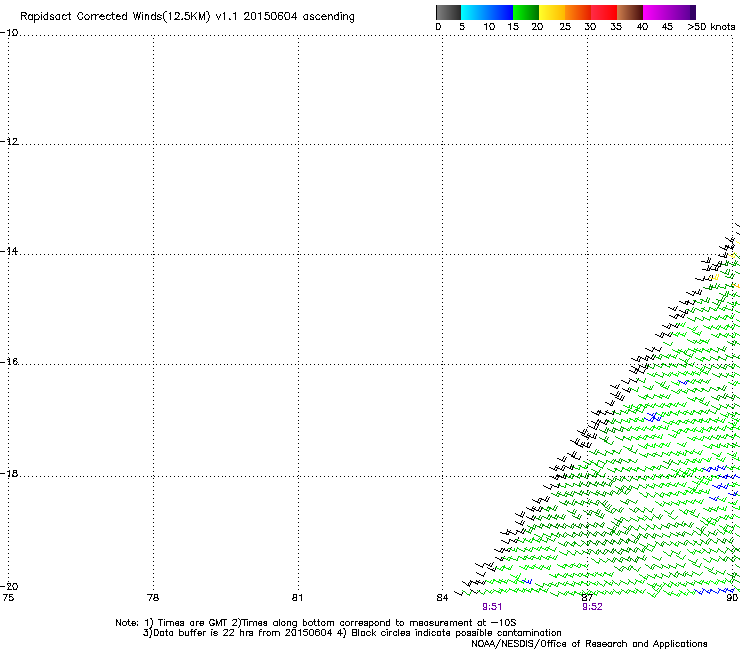Click the 75 longitude axis label

click(8, 598)
